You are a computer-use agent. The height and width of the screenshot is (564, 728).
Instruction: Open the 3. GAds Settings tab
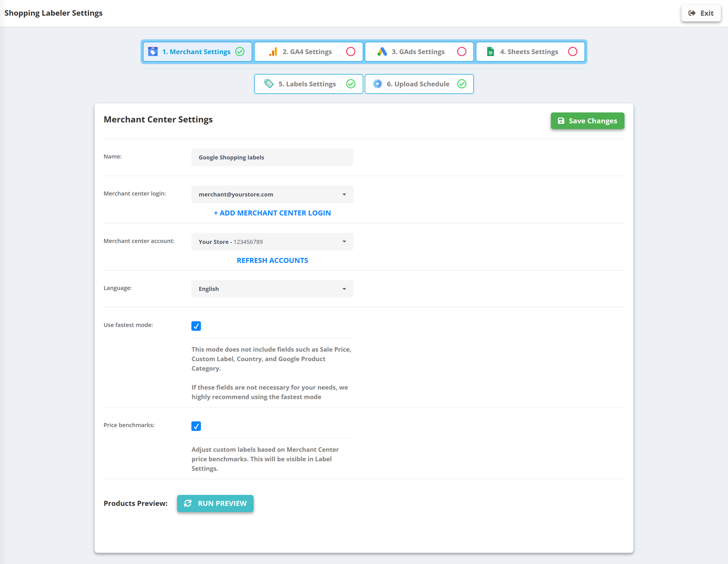420,52
